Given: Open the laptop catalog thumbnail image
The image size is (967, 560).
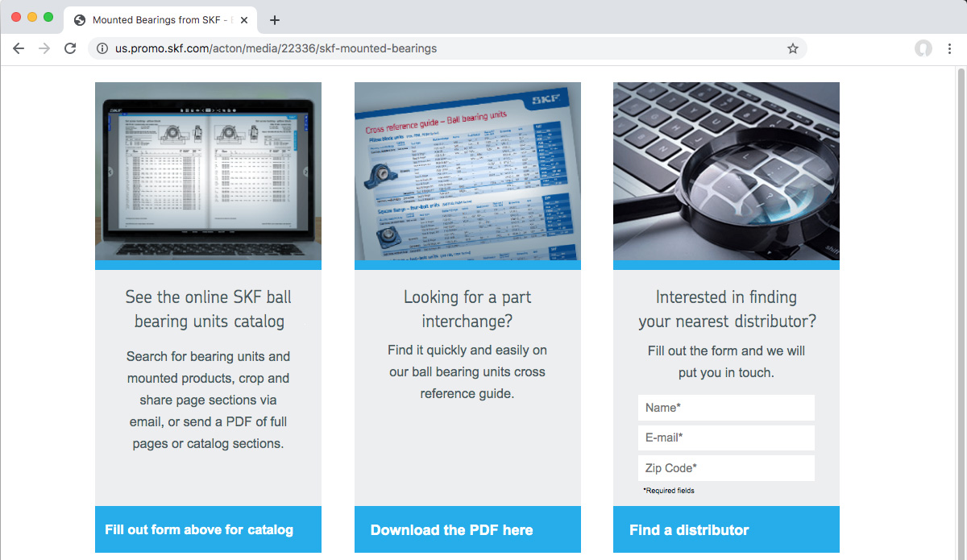Looking at the screenshot, I should (208, 172).
